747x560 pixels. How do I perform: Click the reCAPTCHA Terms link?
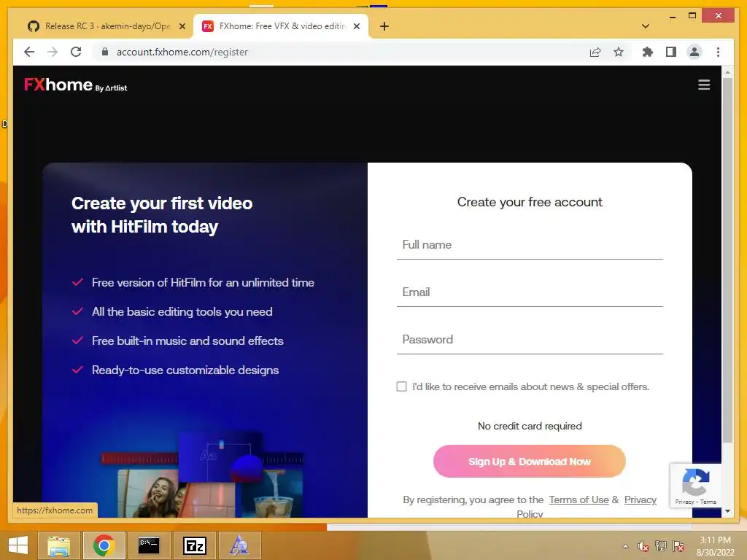tap(708, 502)
